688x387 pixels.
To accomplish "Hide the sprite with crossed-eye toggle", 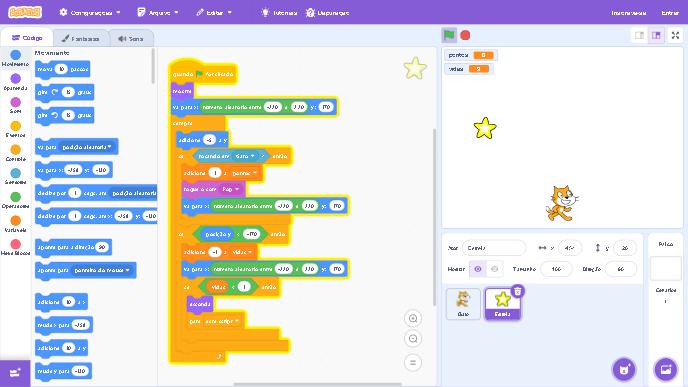I will (x=494, y=269).
